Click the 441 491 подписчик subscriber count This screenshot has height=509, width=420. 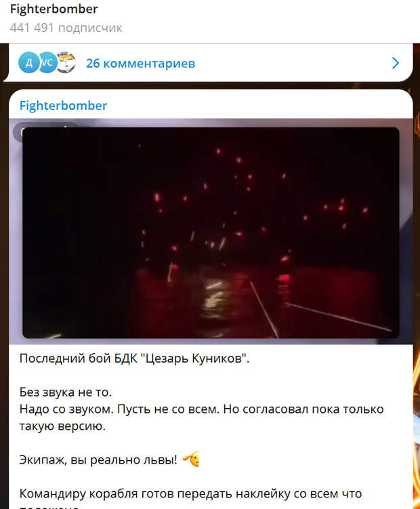pyautogui.click(x=66, y=28)
